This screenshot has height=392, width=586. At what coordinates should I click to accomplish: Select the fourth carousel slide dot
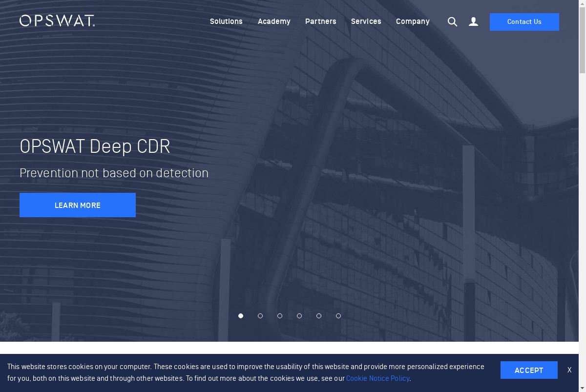(x=299, y=316)
